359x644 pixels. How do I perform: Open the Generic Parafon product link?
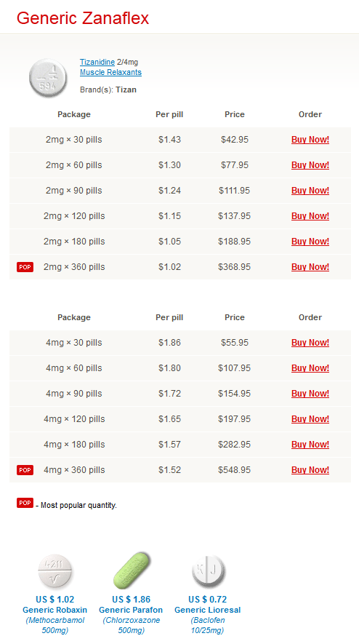tap(131, 610)
